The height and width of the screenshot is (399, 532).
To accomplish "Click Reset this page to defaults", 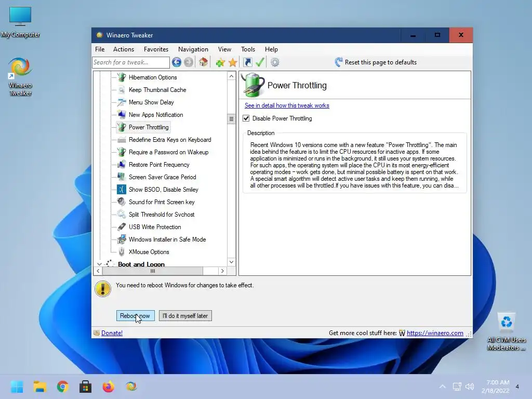I will click(381, 62).
